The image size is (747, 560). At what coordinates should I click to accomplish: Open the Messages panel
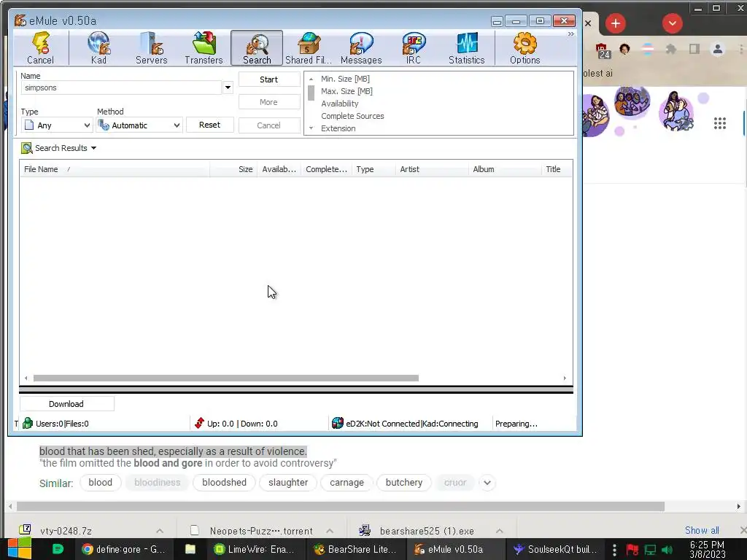point(361,47)
